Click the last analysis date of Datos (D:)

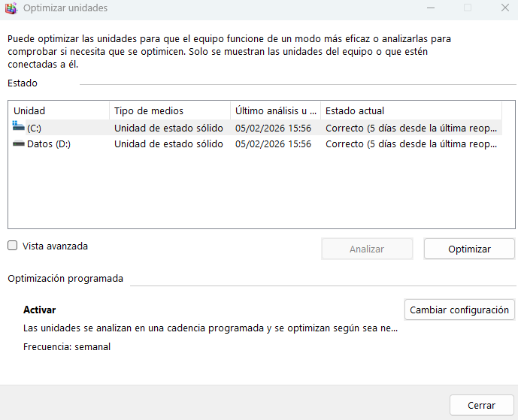[273, 144]
